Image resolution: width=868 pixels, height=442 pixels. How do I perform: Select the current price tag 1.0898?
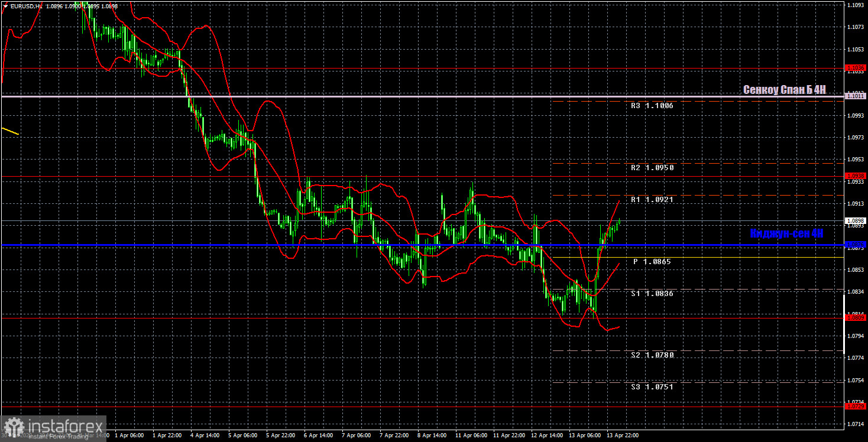(856, 220)
